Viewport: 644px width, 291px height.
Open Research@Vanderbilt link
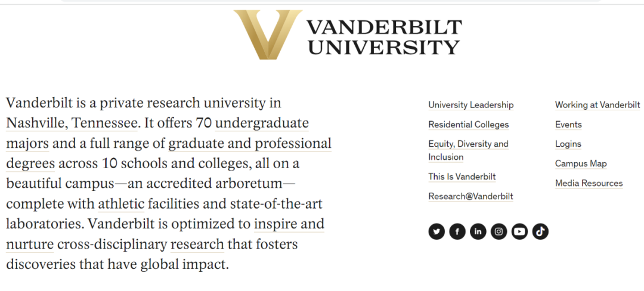[x=470, y=196]
